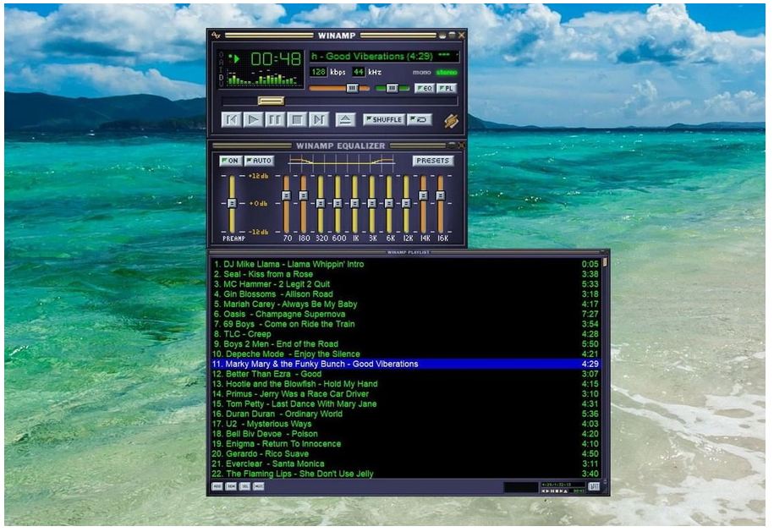
Task: Skip to the next track
Action: point(318,119)
